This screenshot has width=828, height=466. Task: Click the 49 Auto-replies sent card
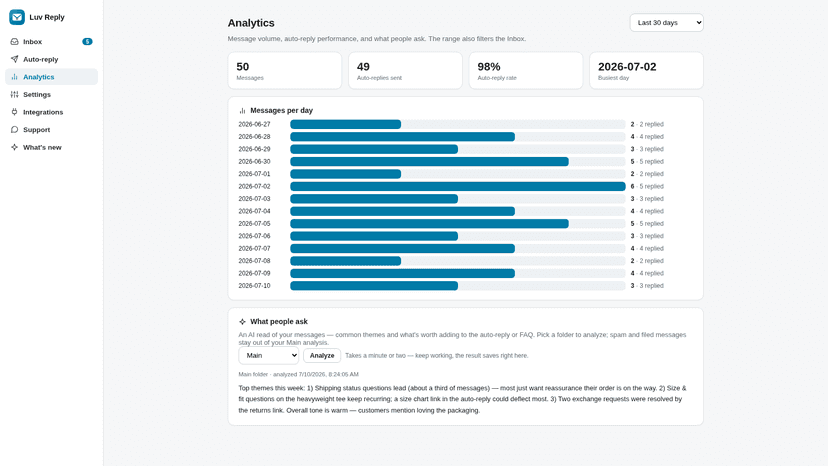[x=405, y=70]
